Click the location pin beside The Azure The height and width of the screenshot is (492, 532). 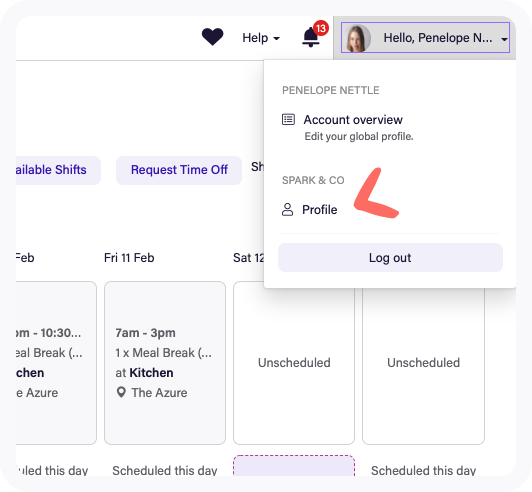[x=121, y=392]
